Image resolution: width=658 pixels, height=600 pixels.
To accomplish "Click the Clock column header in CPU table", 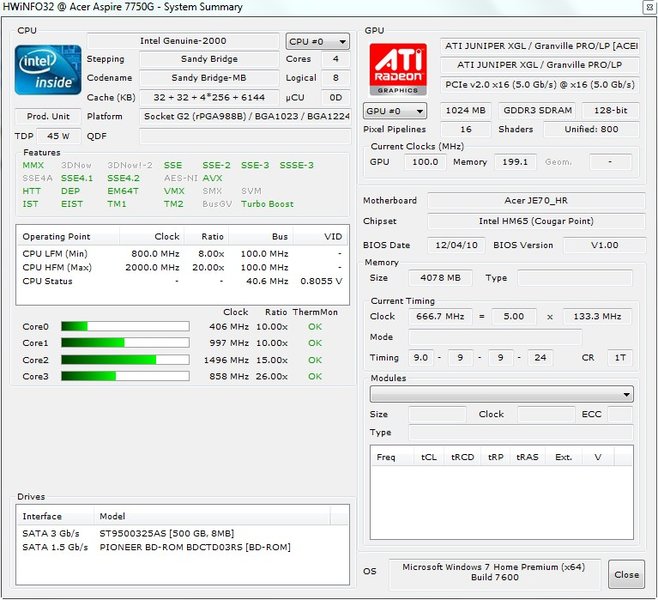I will click(152, 237).
